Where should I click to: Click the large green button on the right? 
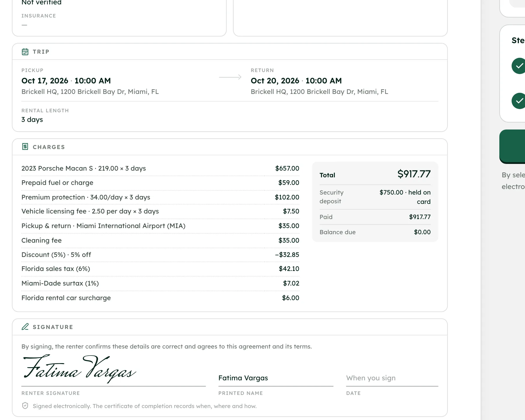(512, 146)
